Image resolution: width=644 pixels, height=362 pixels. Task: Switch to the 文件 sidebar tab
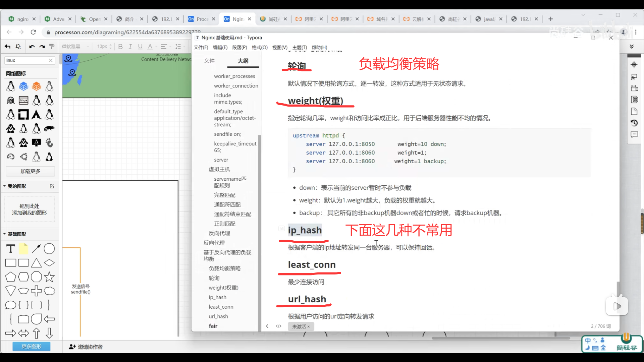point(209,61)
